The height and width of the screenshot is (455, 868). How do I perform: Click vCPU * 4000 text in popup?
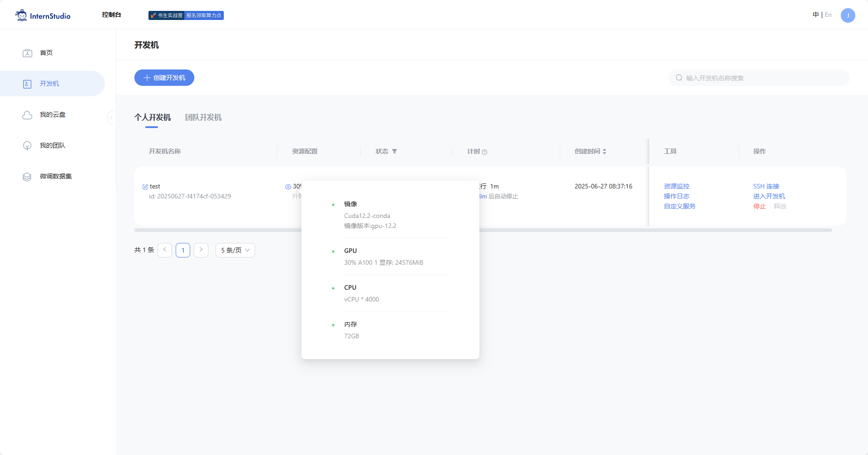(361, 299)
